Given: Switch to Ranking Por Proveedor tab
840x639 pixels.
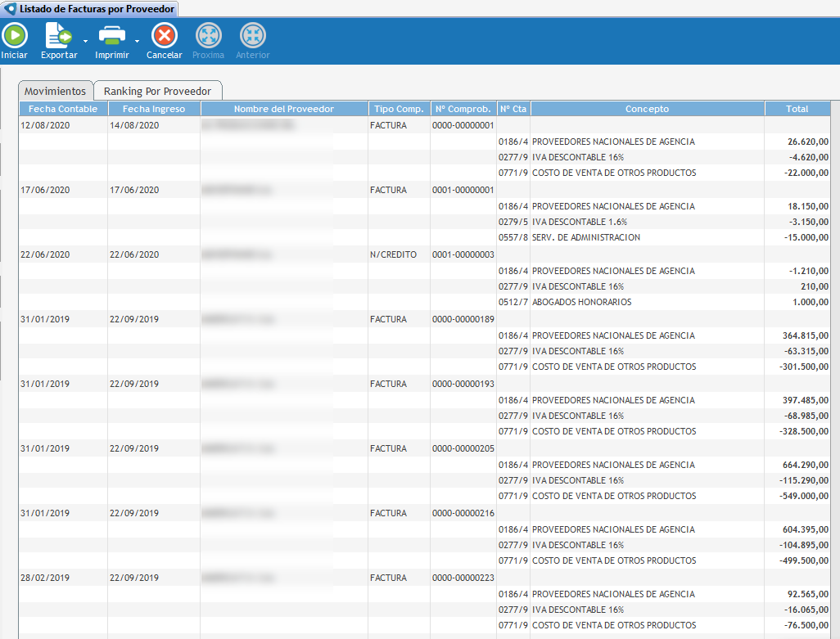Looking at the screenshot, I should 157,91.
